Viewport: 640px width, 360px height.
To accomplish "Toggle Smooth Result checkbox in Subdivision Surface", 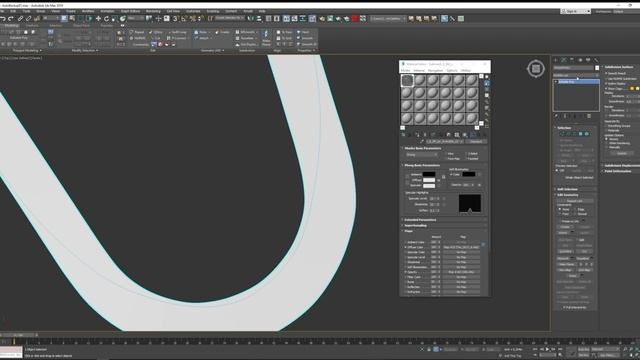I will (606, 73).
